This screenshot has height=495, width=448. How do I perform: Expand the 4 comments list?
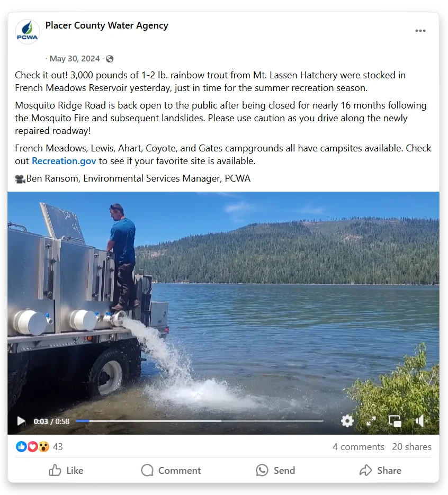[x=359, y=447]
